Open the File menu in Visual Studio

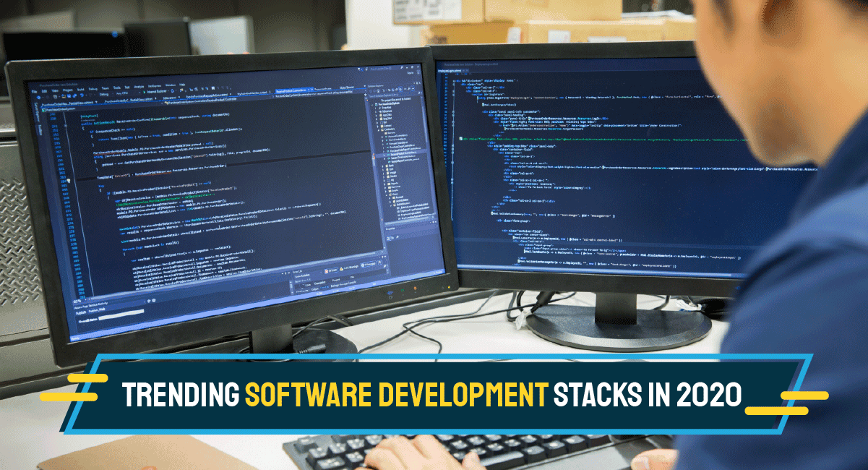[x=34, y=91]
